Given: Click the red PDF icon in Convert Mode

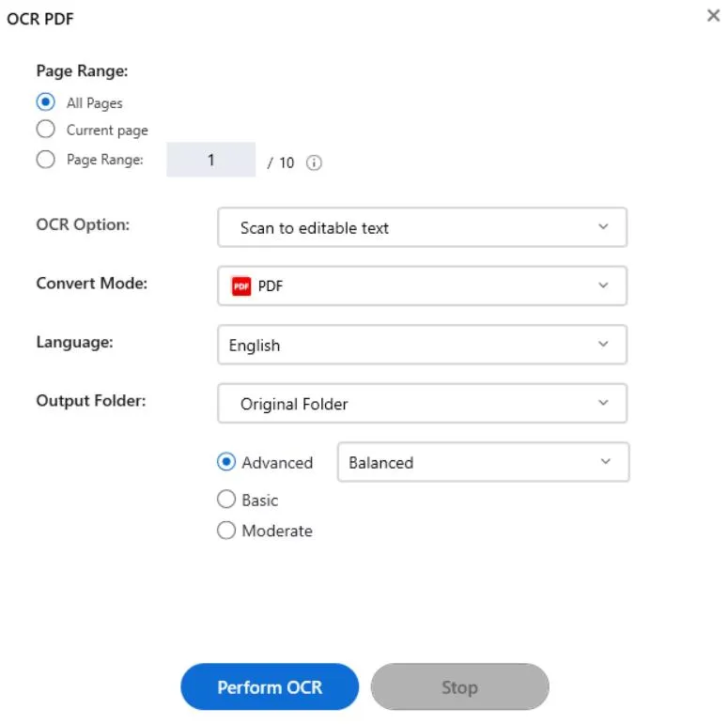Looking at the screenshot, I should pyautogui.click(x=241, y=286).
